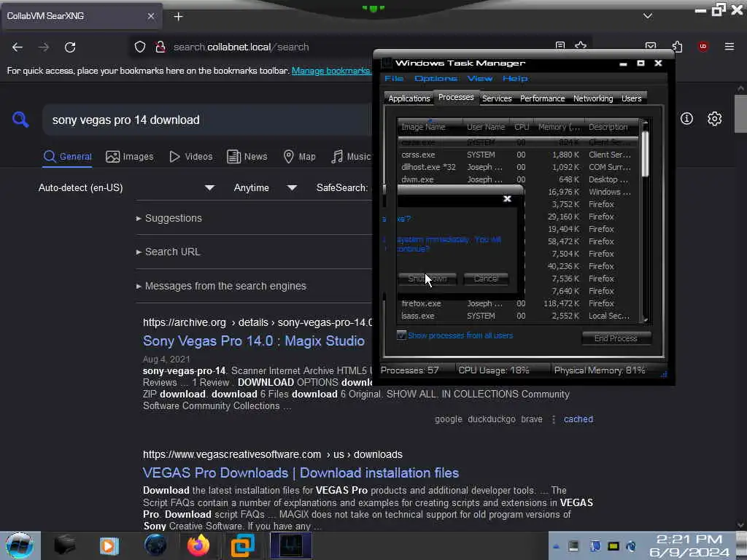Open Task Manager Options menu
This screenshot has width=747, height=560.
click(436, 78)
